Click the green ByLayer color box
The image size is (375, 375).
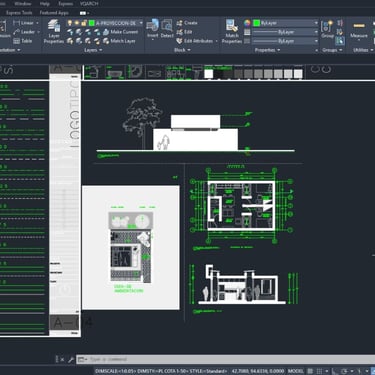click(256, 23)
